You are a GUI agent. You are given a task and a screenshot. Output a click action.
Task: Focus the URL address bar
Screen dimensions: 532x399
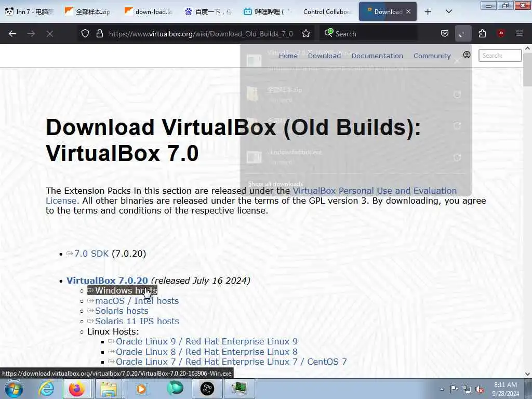point(201,34)
